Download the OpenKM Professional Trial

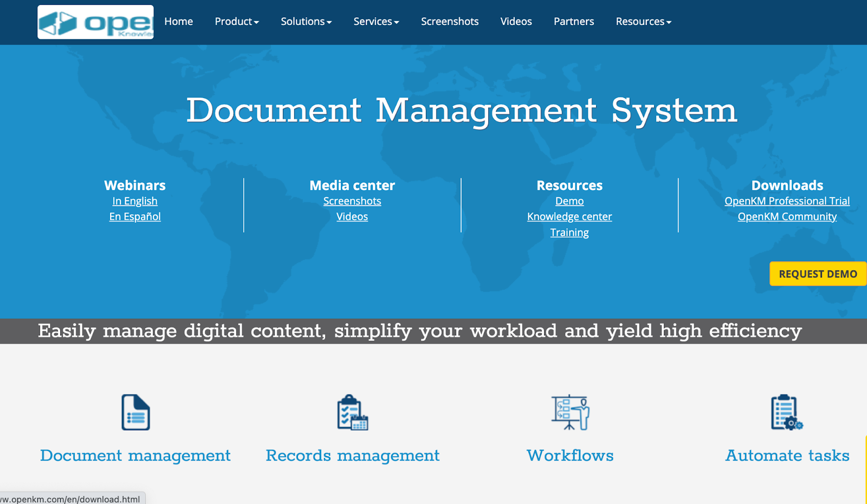coord(787,201)
